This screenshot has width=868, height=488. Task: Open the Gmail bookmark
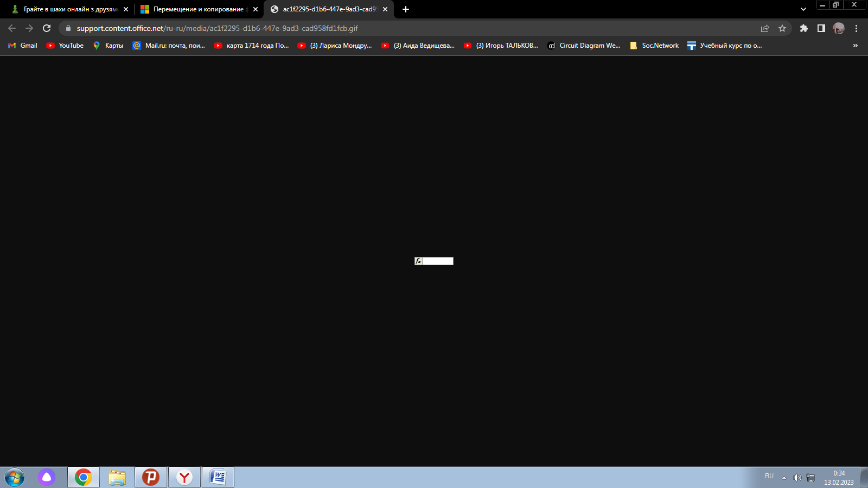click(23, 46)
